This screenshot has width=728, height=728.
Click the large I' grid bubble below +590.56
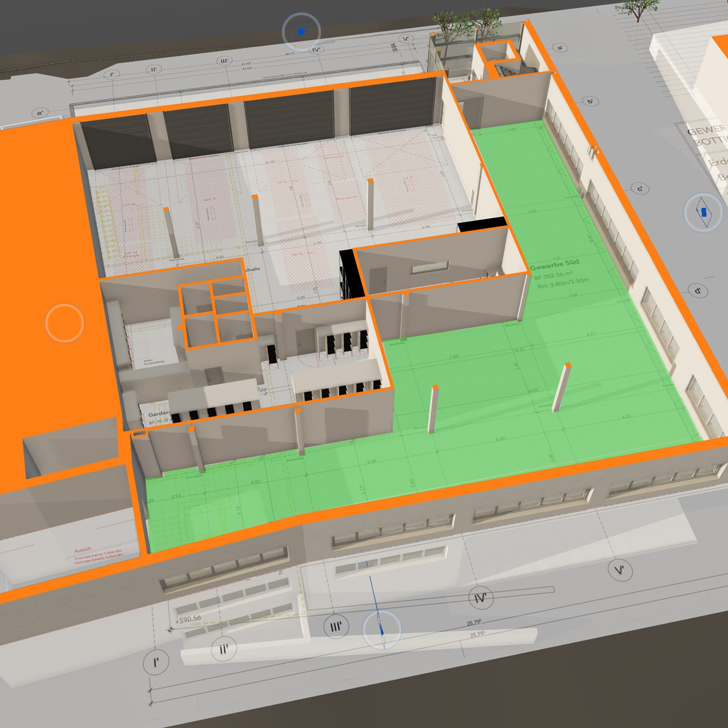click(x=156, y=662)
